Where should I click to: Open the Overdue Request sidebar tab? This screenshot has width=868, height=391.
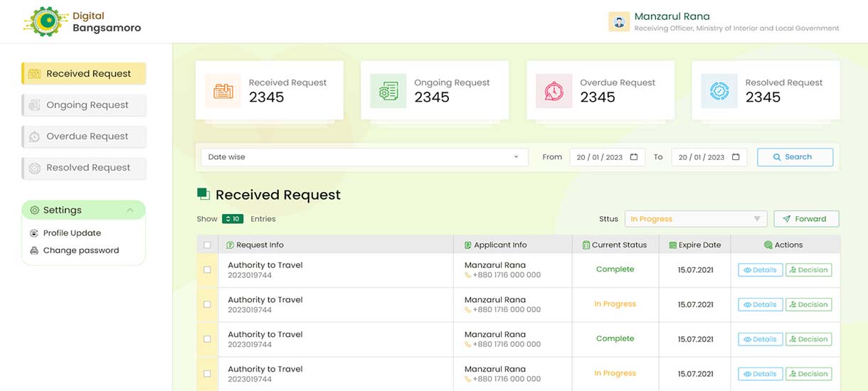(x=84, y=136)
